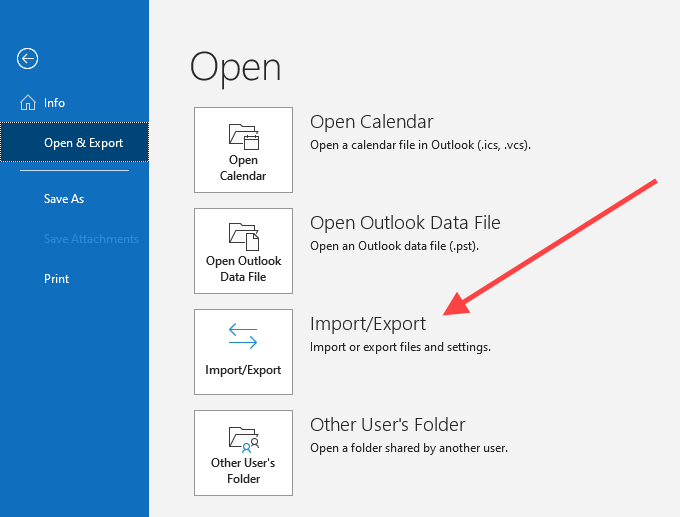This screenshot has height=517, width=680.
Task: Select the Open & Export tab
Action: click(83, 143)
